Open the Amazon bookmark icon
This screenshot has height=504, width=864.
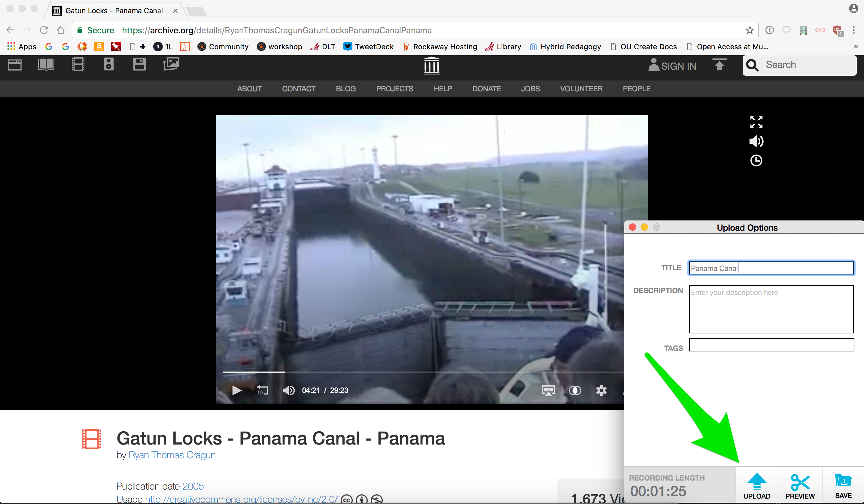tap(99, 47)
